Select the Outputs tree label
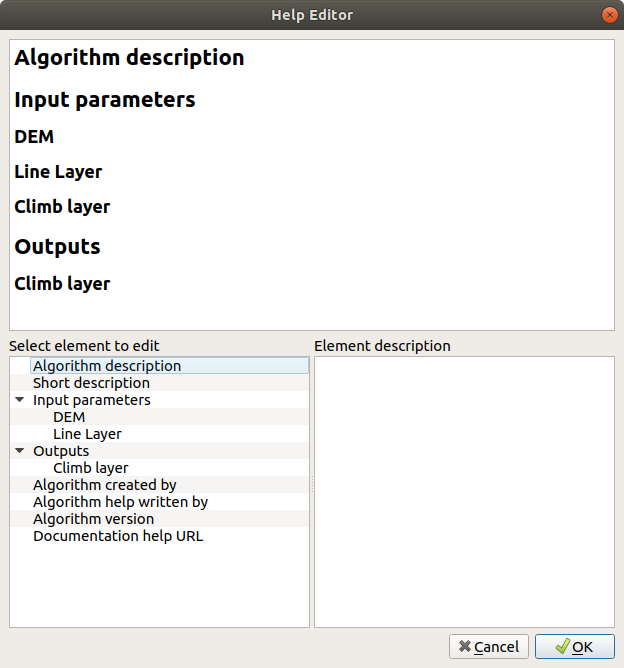 pyautogui.click(x=61, y=451)
